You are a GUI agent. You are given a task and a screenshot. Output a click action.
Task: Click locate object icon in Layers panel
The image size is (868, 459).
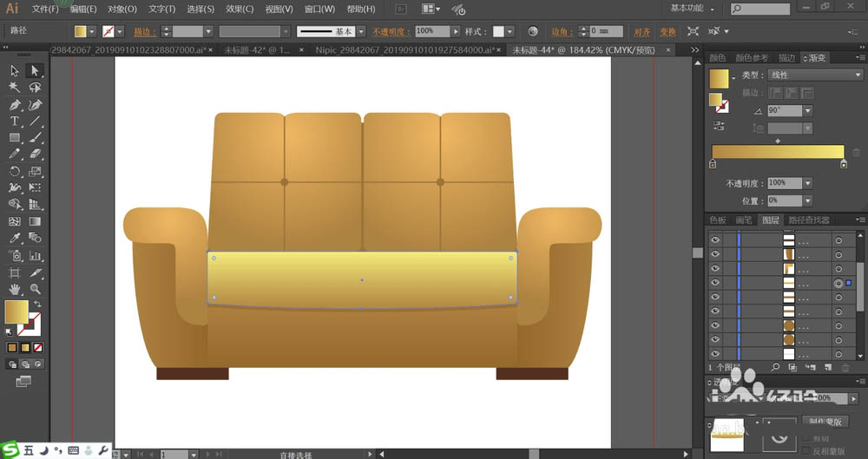pyautogui.click(x=775, y=367)
